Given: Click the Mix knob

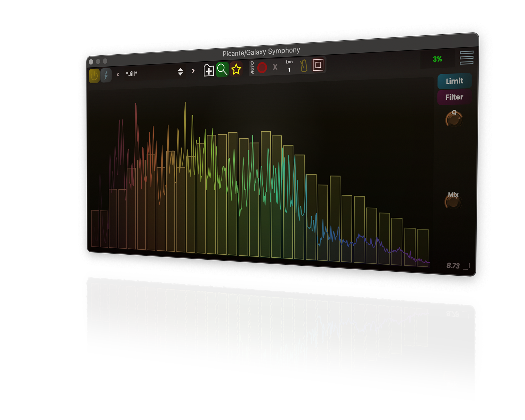Looking at the screenshot, I should click(x=453, y=202).
